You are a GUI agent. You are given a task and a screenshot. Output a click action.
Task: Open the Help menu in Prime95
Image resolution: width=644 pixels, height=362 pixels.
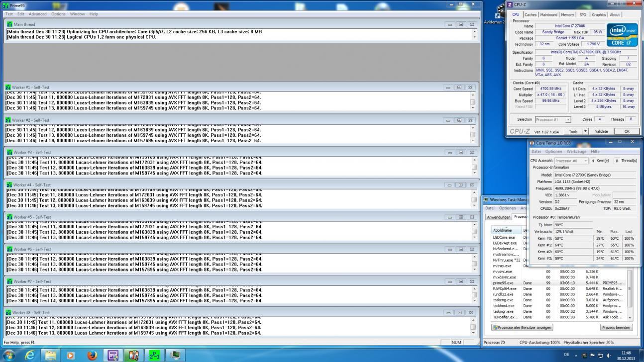click(94, 14)
